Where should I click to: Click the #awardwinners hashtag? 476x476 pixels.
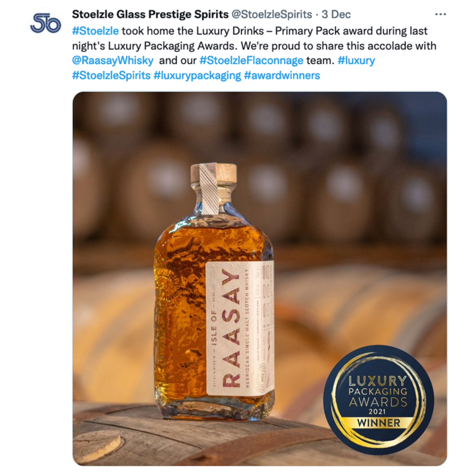(282, 76)
